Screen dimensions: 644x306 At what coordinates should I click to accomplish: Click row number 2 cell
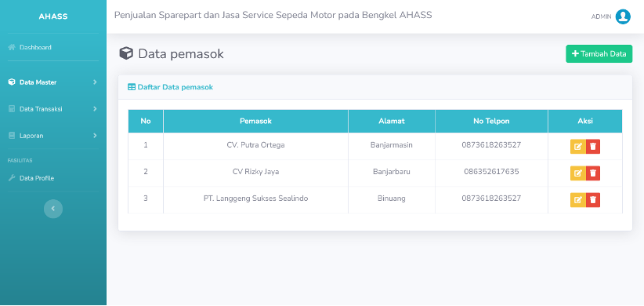click(146, 172)
